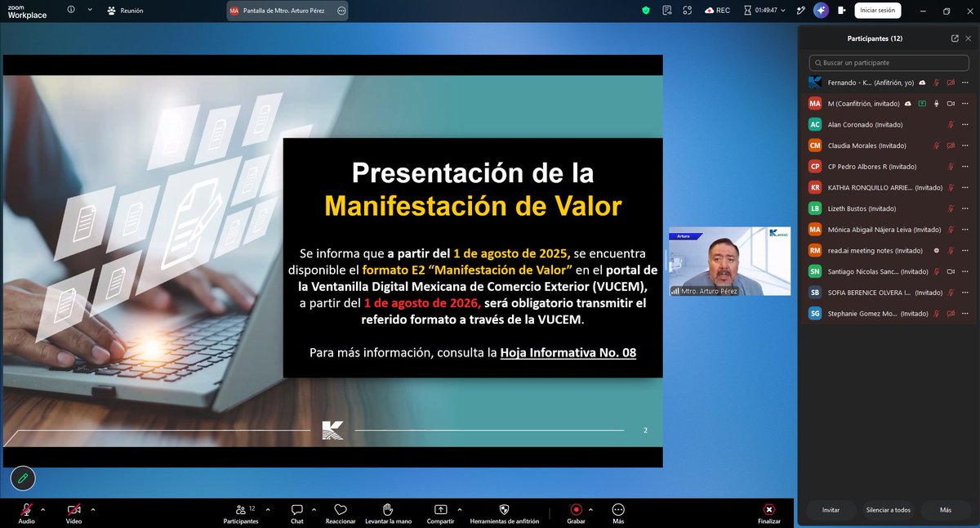
Task: Open the AI Companion sparkle icon
Action: coord(821,11)
